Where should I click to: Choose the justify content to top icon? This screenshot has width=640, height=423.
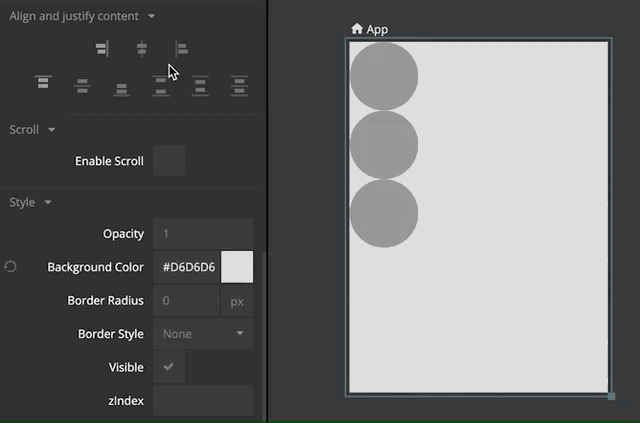(x=42, y=84)
